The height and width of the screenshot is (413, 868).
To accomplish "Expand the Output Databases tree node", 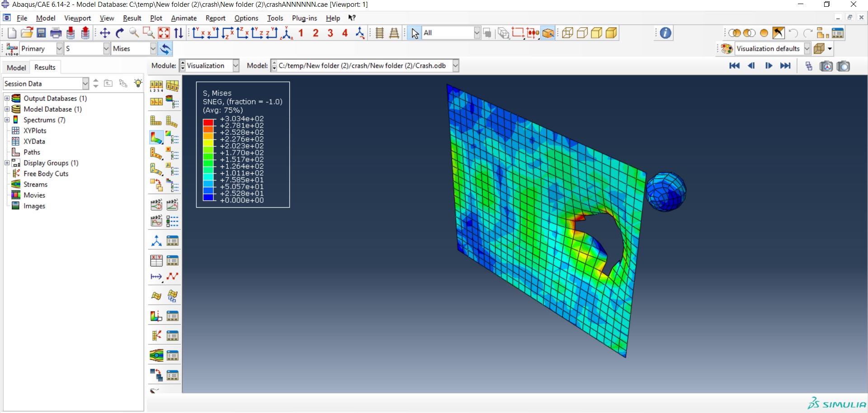I will click(x=7, y=98).
